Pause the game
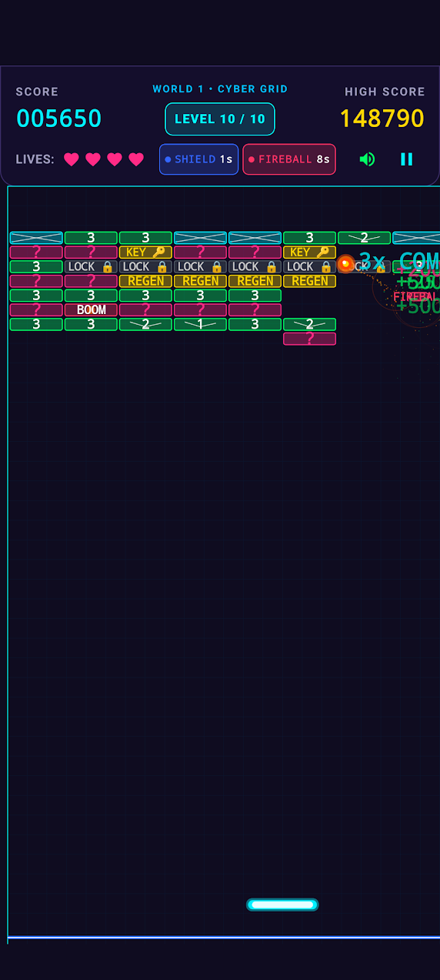The image size is (440, 980). (406, 159)
